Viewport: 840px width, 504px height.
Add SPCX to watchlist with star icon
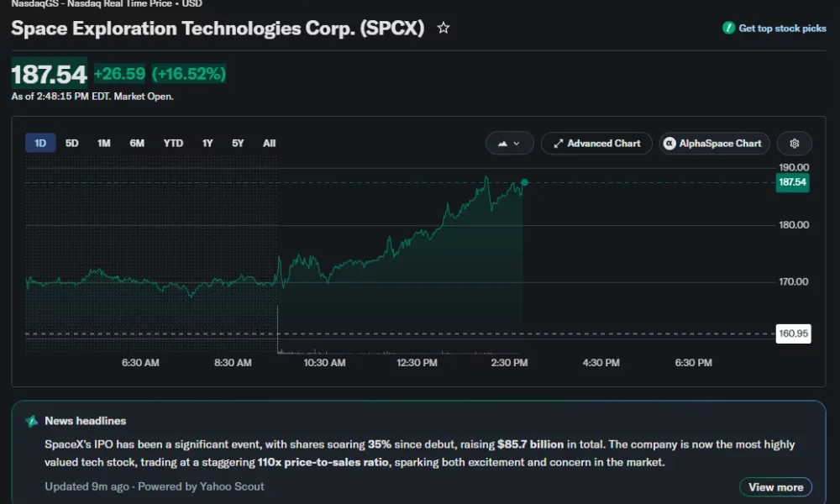[x=443, y=28]
